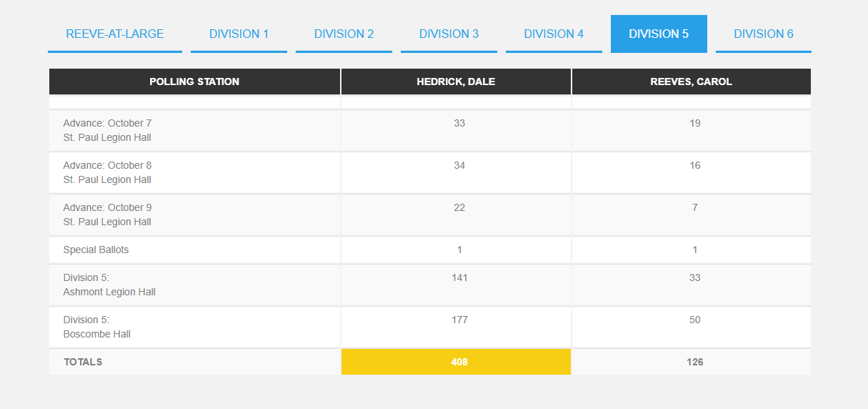Select the Division 2 tab

point(344,34)
